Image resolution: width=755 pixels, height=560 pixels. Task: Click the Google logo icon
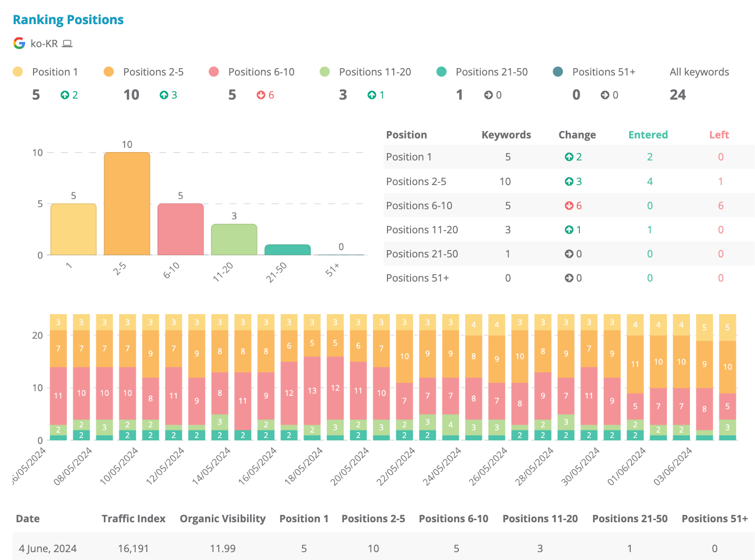coord(19,44)
